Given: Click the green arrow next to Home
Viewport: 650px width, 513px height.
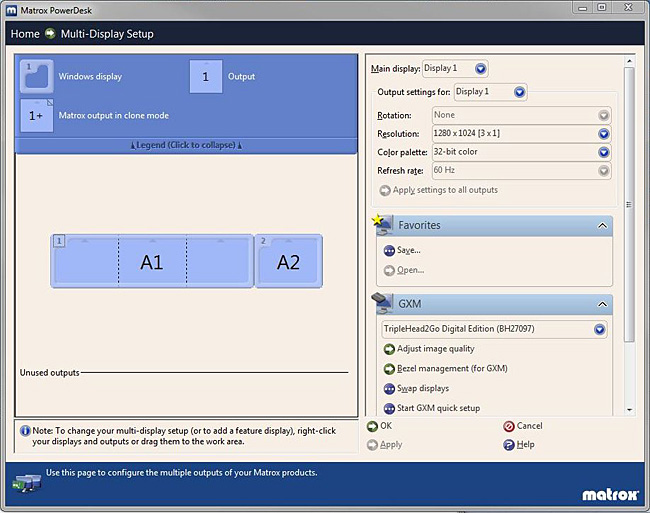Looking at the screenshot, I should (50, 34).
